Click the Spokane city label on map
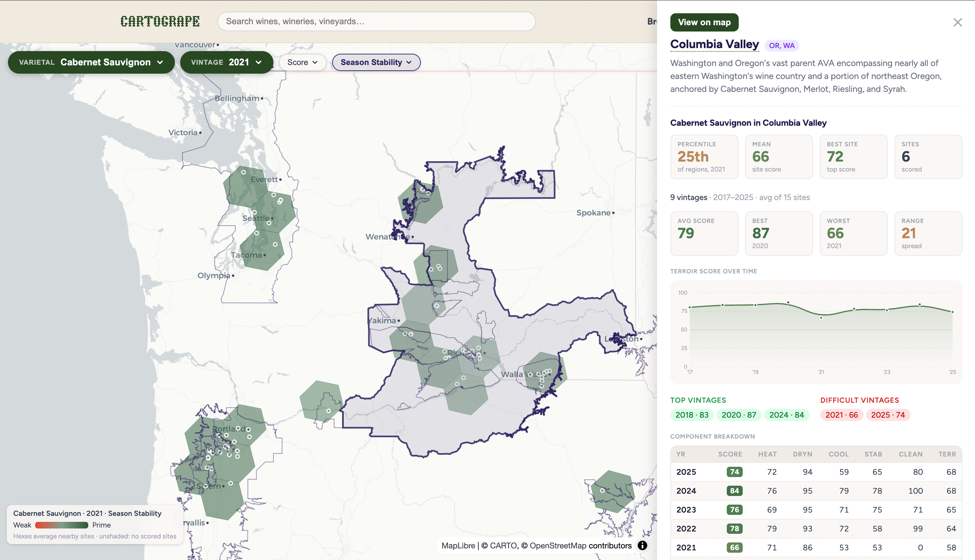The height and width of the screenshot is (560, 975). (593, 212)
